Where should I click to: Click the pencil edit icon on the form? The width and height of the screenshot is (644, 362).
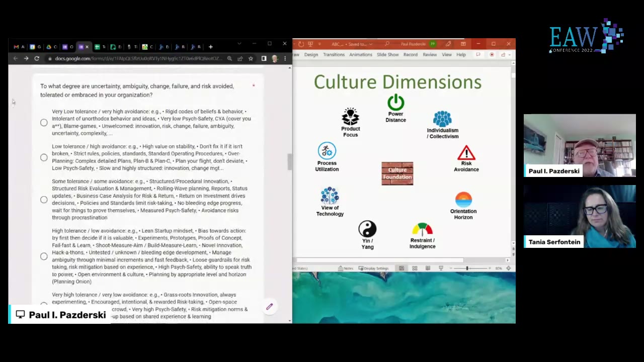pos(269,307)
